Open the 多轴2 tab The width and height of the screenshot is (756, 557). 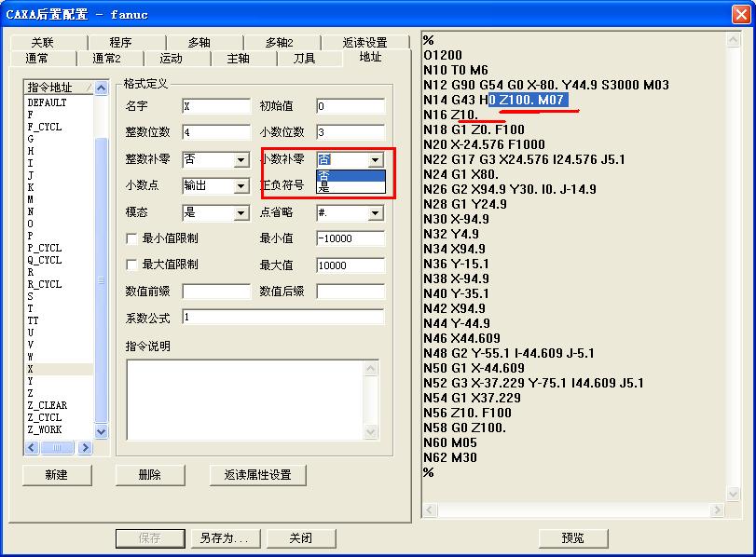click(279, 43)
